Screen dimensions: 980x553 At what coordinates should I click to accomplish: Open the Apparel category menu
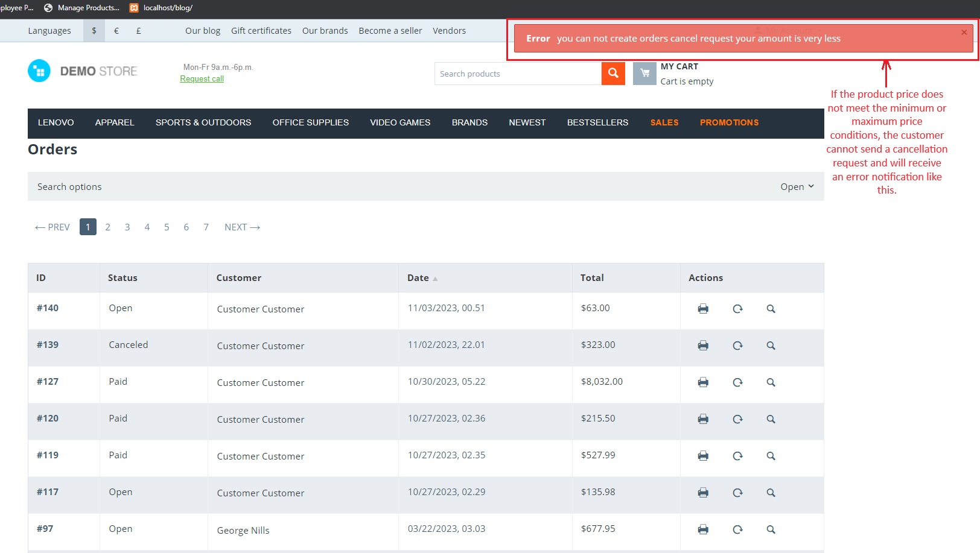pyautogui.click(x=115, y=122)
